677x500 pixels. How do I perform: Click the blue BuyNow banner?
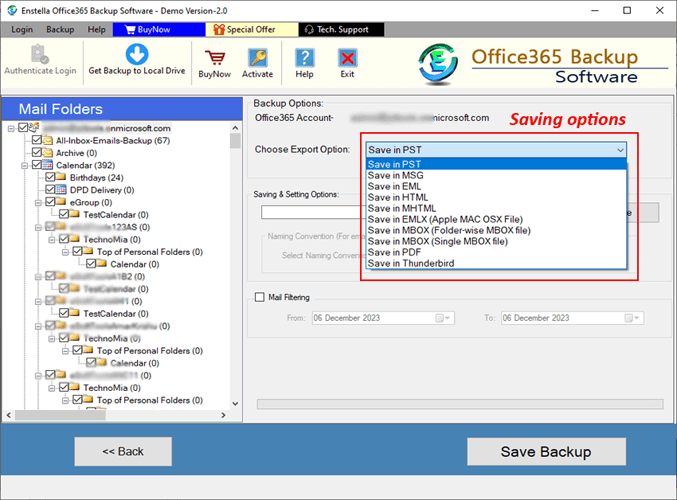[x=159, y=29]
